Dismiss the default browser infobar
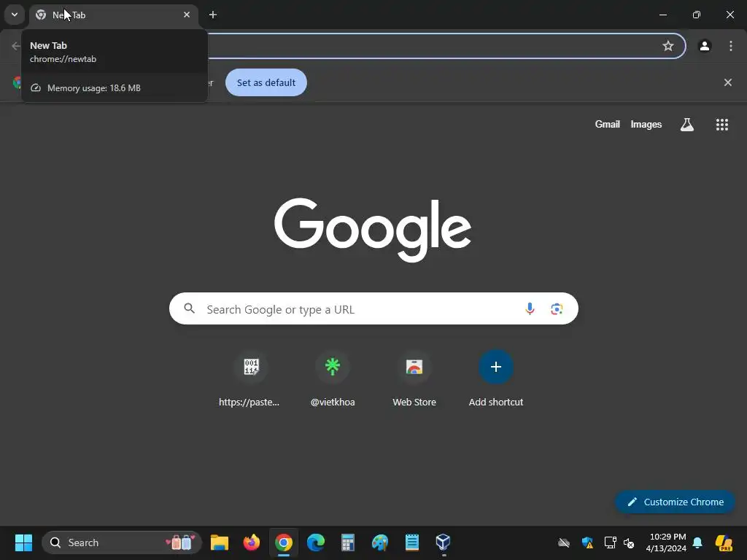The image size is (747, 560). pos(728,82)
